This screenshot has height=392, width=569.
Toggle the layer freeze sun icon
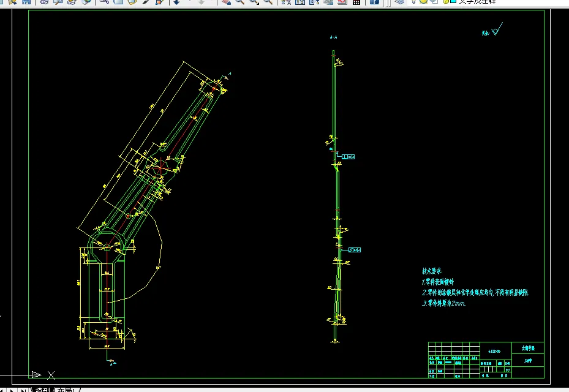pyautogui.click(x=423, y=1)
